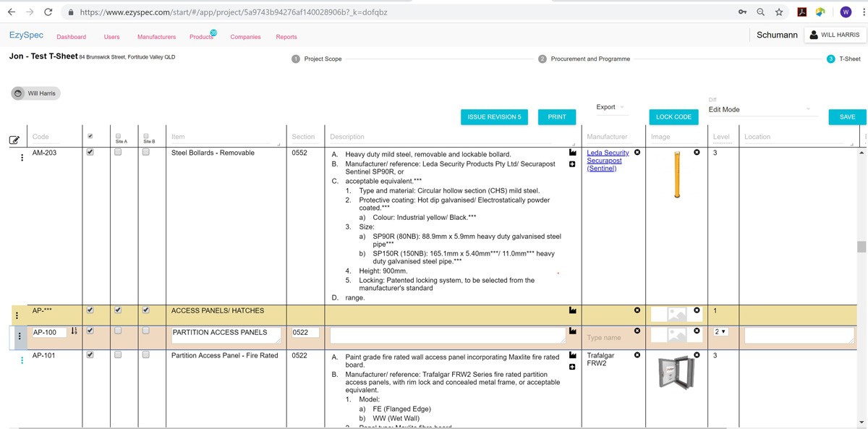868x429 pixels.
Task: Go to the Manufacturers menu item
Action: 156,37
